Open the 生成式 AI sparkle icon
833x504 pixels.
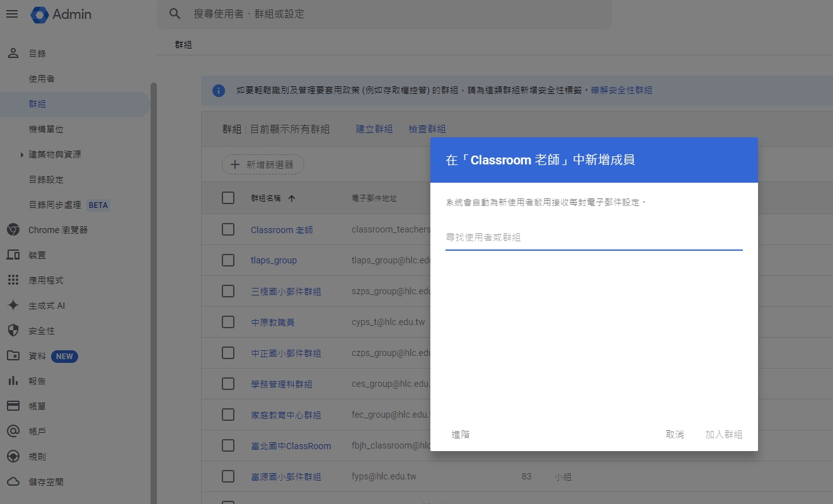[x=13, y=306]
